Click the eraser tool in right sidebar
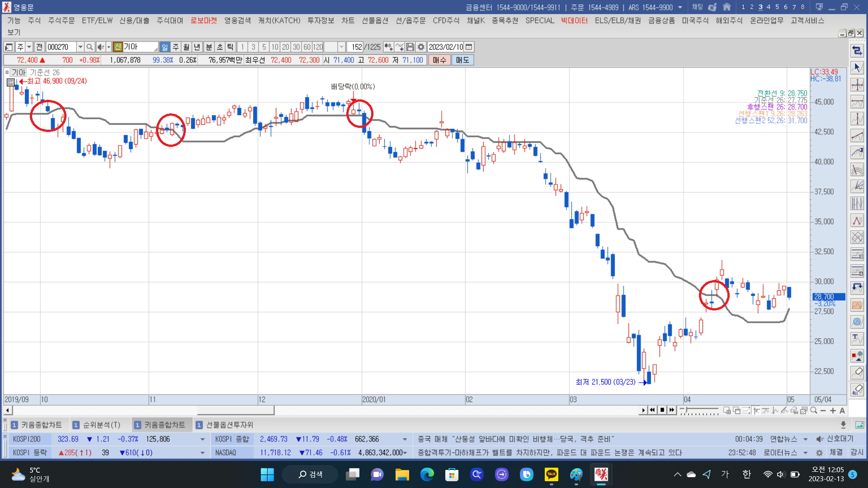The image size is (868, 488). tap(857, 372)
